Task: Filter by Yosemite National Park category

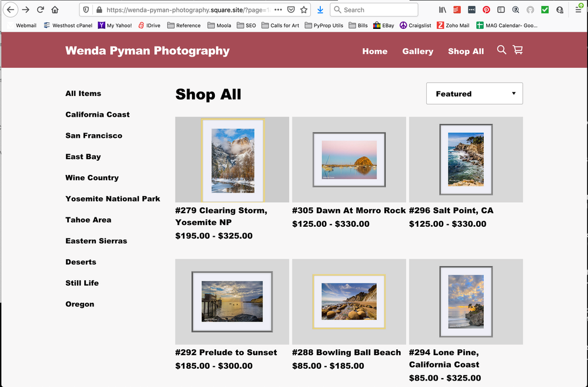Action: click(x=112, y=199)
